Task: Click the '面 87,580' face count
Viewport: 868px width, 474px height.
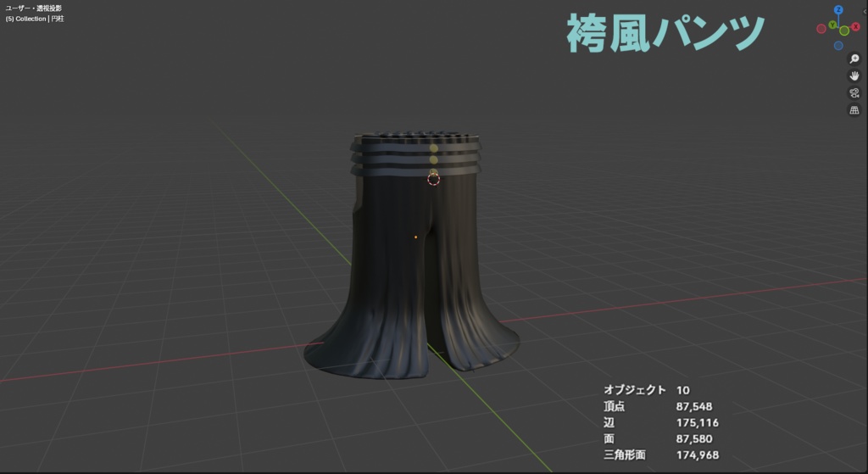Action: (658, 438)
